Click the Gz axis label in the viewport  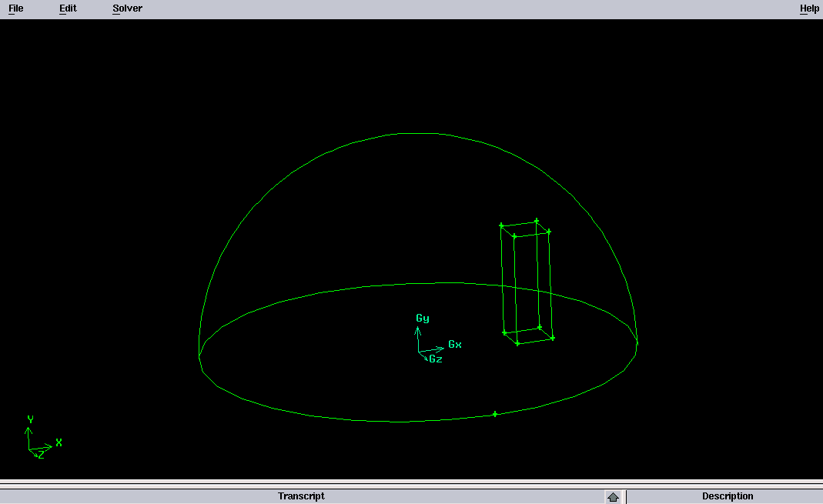pyautogui.click(x=436, y=359)
